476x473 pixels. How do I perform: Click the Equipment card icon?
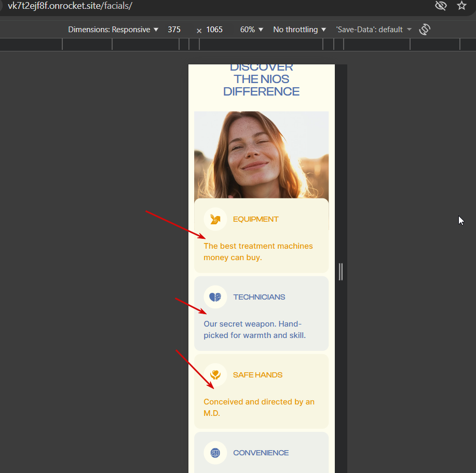(x=215, y=219)
